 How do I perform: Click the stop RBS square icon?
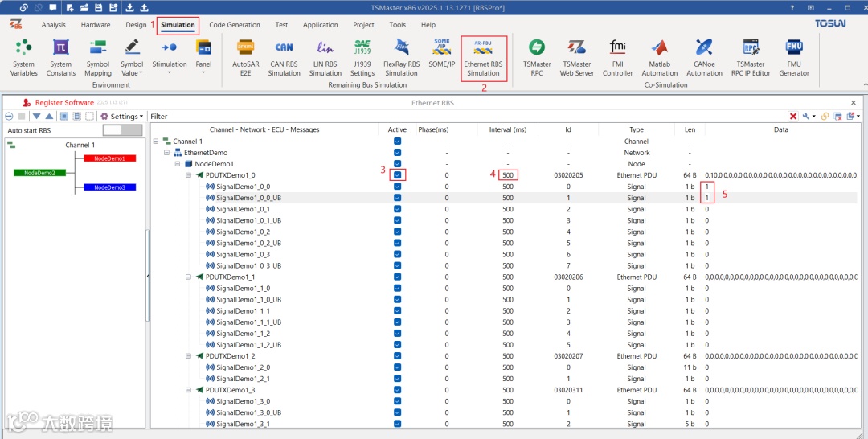[x=22, y=117]
